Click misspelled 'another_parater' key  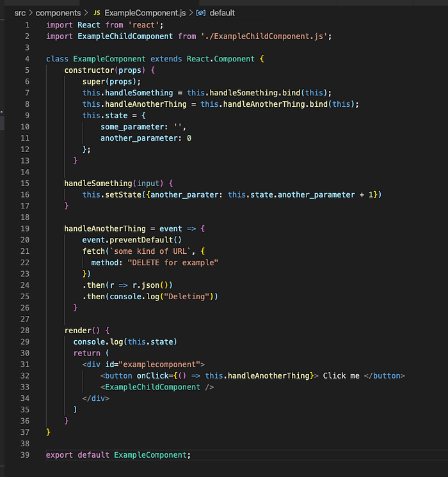pyautogui.click(x=184, y=194)
